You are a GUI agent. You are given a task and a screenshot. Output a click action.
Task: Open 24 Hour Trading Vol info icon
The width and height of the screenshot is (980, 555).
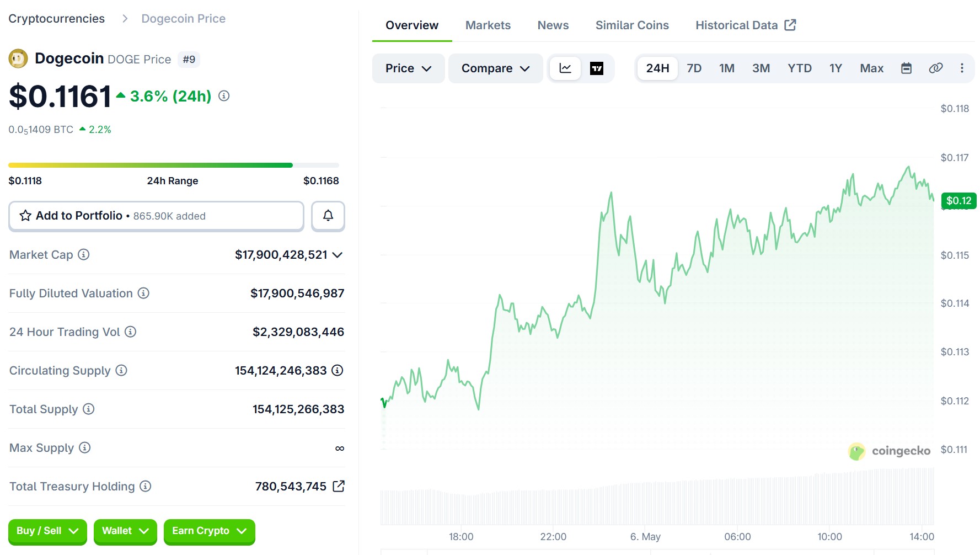[131, 332]
